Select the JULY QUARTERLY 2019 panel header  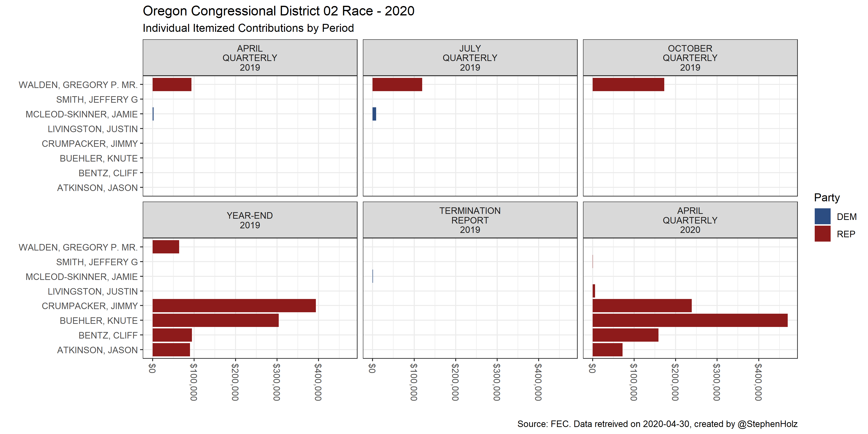click(x=470, y=58)
